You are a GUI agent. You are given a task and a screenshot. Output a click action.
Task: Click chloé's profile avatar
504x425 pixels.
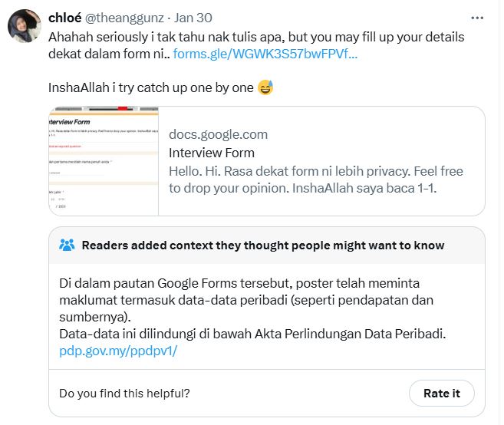tap(24, 27)
